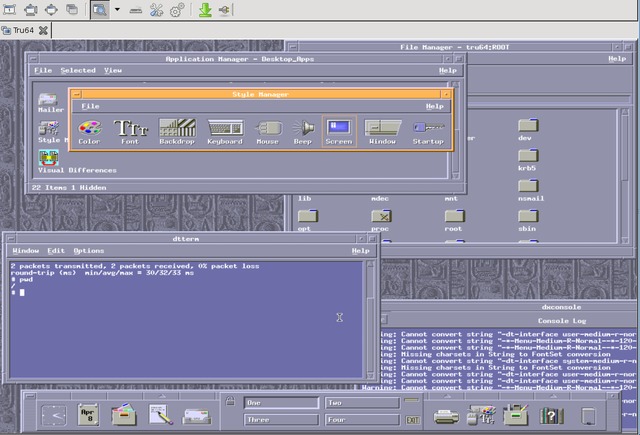Open Selected menu in Application Manager

(78, 71)
